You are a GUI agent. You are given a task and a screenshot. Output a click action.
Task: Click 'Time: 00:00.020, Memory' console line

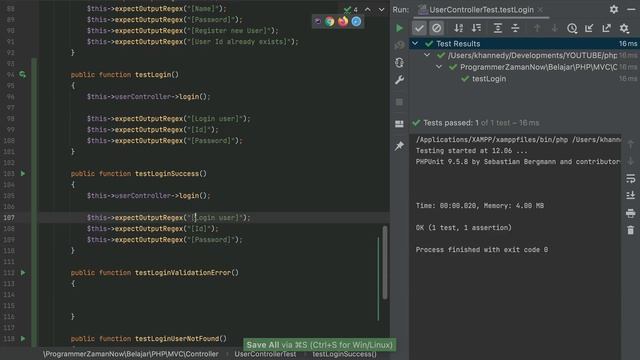coord(480,206)
